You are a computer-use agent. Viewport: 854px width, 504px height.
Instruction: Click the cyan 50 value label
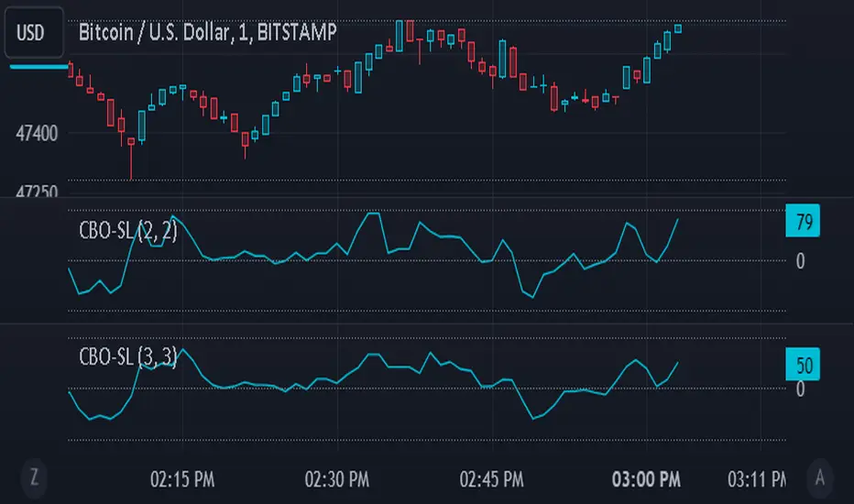point(803,365)
